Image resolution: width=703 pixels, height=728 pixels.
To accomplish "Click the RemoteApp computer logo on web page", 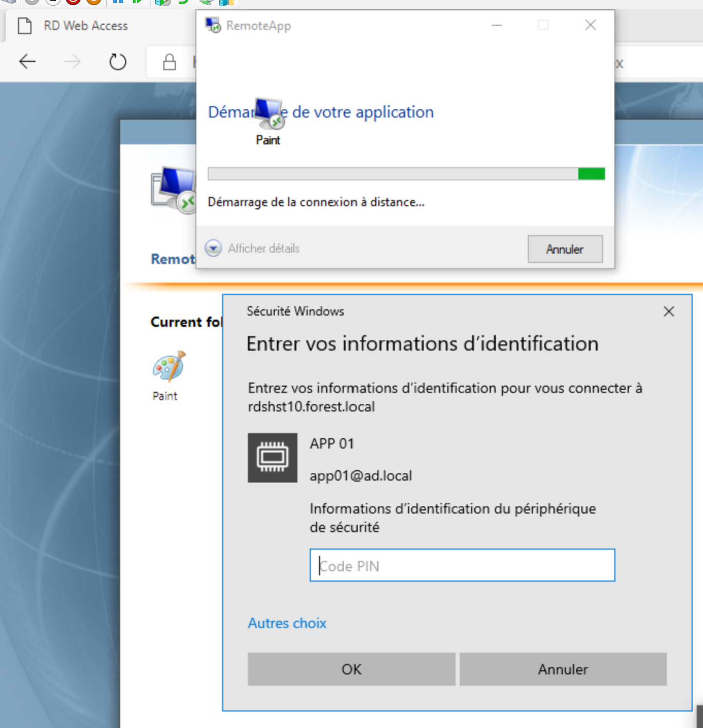I will (173, 190).
